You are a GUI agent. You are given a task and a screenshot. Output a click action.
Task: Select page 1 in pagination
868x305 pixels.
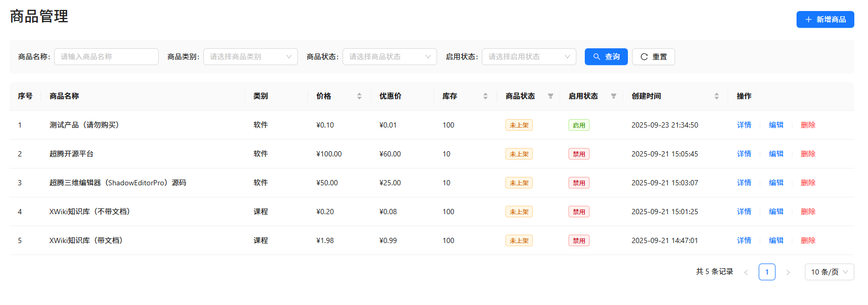pyautogui.click(x=767, y=272)
